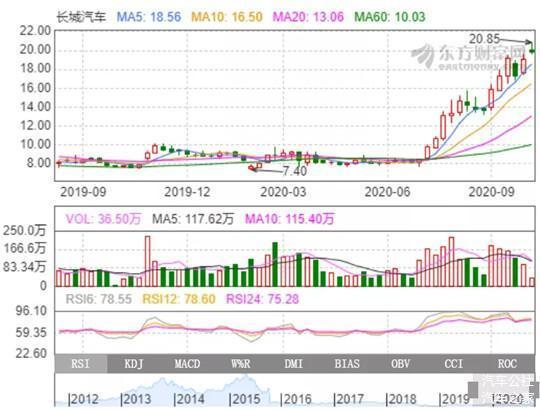
Task: Jump to 2013 on the timeline navigator
Action: [136, 399]
